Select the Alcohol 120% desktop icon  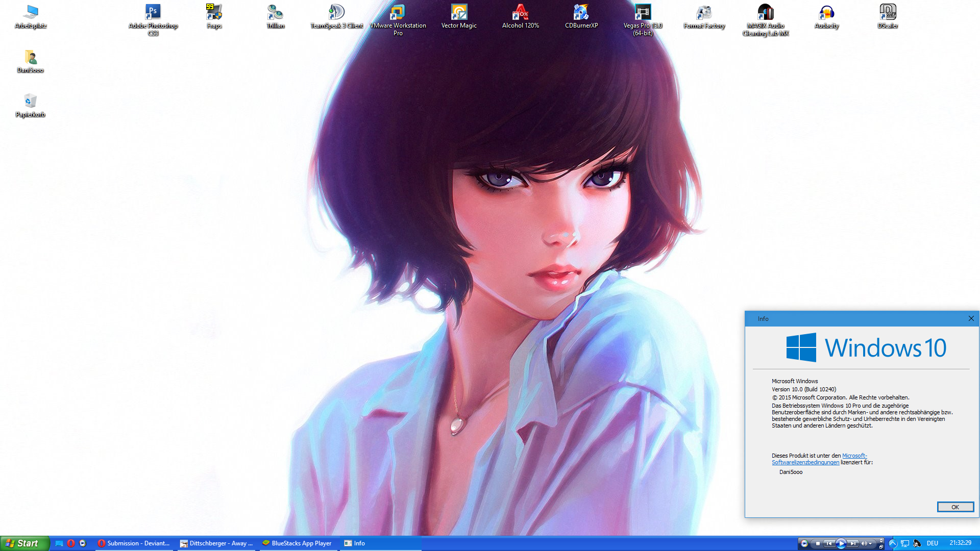pyautogui.click(x=521, y=16)
